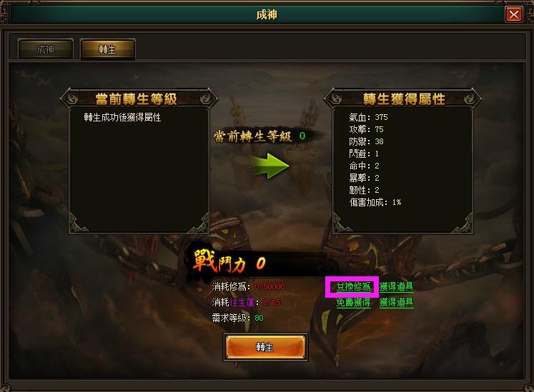
Task: Select the 氣血 375 attribute line
Action: [x=368, y=117]
